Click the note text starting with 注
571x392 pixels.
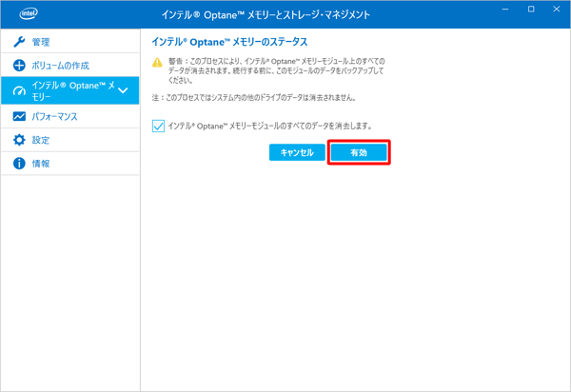(x=254, y=98)
